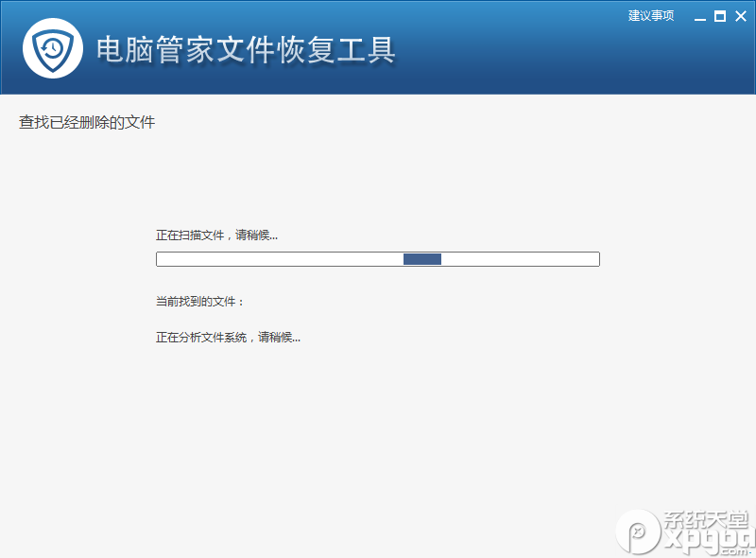Click the maximize icon in the title bar
Image resolution: width=756 pixels, height=558 pixels.
pos(720,16)
